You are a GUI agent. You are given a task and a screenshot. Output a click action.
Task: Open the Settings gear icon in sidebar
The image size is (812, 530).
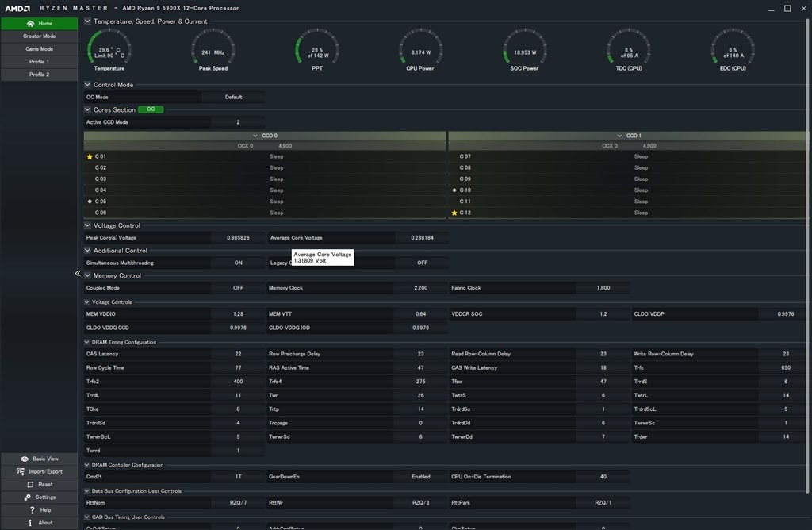tap(30, 497)
